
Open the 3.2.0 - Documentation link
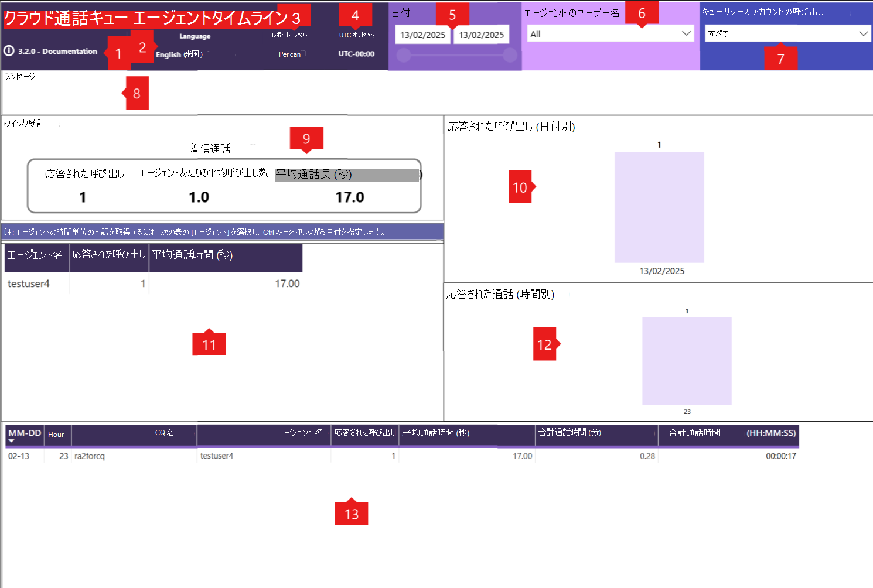pos(57,51)
